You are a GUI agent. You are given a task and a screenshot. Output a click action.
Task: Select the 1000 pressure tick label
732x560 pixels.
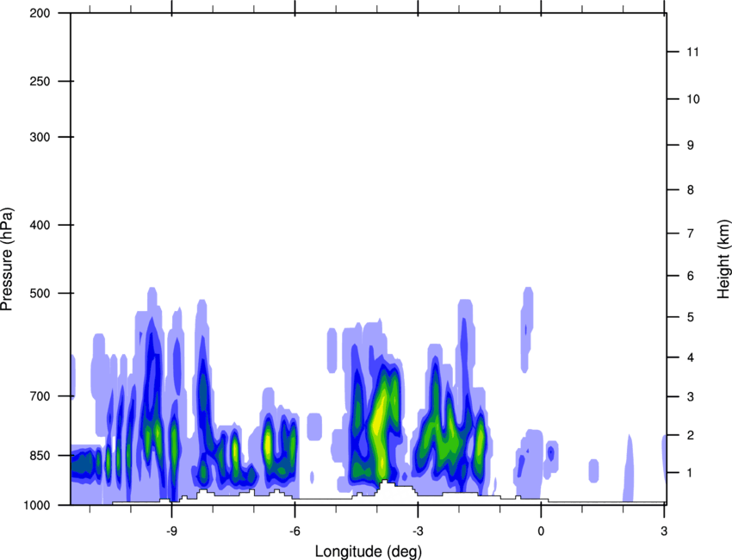point(37,505)
